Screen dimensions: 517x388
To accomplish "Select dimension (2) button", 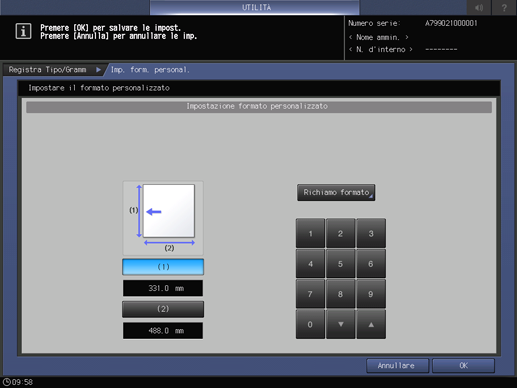I will point(163,309).
